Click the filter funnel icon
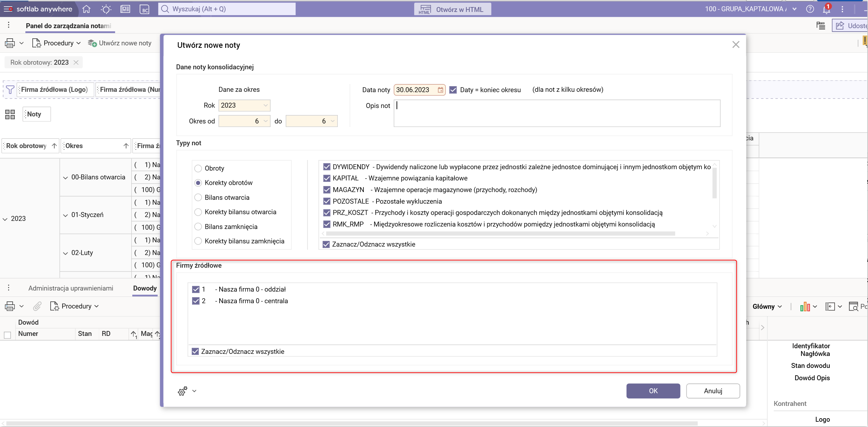The height and width of the screenshot is (427, 868). tap(10, 90)
